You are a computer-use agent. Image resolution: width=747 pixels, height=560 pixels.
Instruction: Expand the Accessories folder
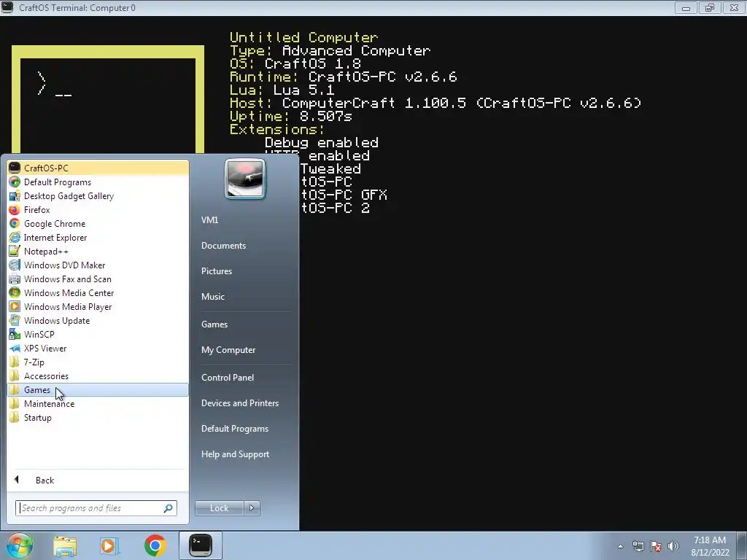coord(98,376)
